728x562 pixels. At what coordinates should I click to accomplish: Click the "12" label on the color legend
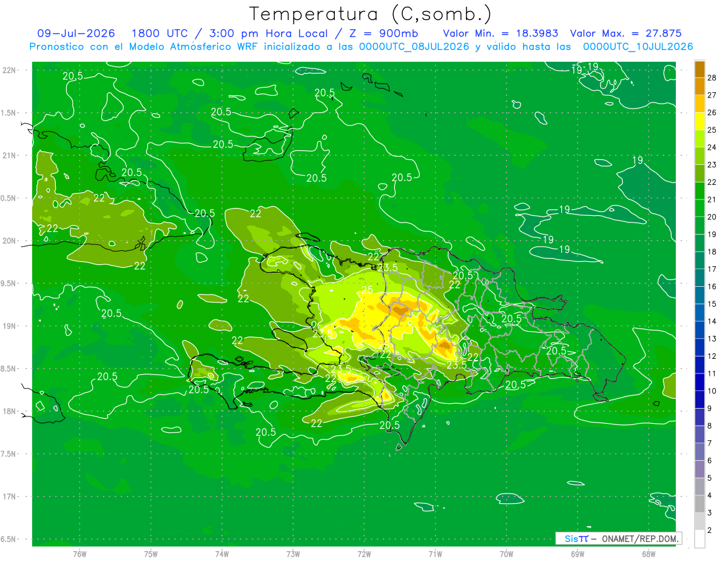coord(712,356)
